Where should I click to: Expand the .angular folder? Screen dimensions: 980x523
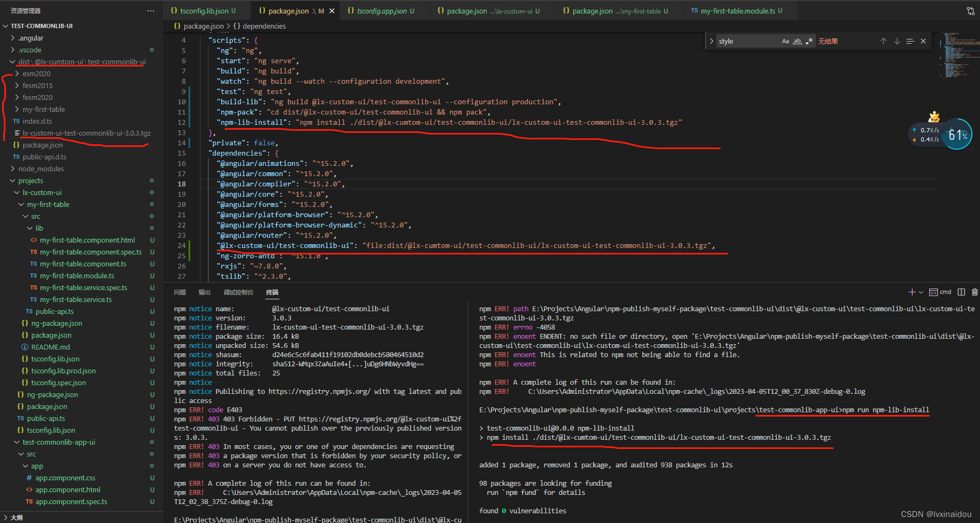pos(13,38)
